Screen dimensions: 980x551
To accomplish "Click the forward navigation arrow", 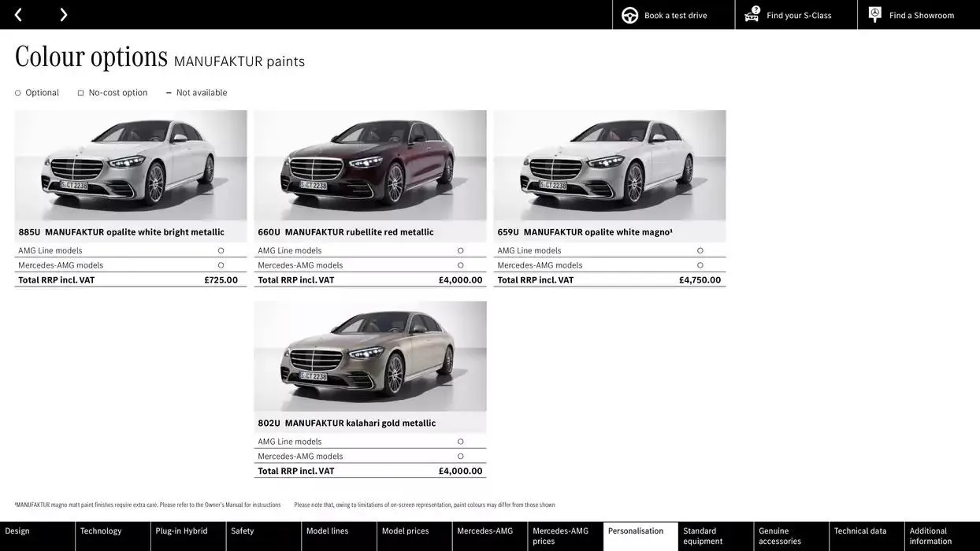I will [x=61, y=13].
